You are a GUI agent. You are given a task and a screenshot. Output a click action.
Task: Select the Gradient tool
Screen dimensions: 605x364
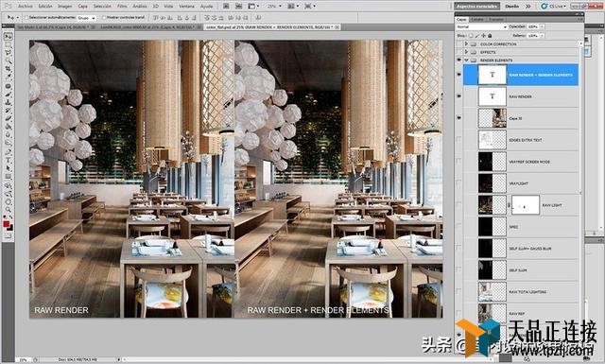point(8,127)
